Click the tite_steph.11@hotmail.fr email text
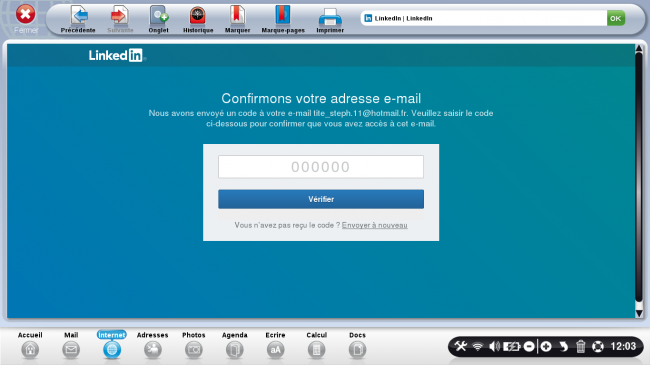 coord(360,113)
